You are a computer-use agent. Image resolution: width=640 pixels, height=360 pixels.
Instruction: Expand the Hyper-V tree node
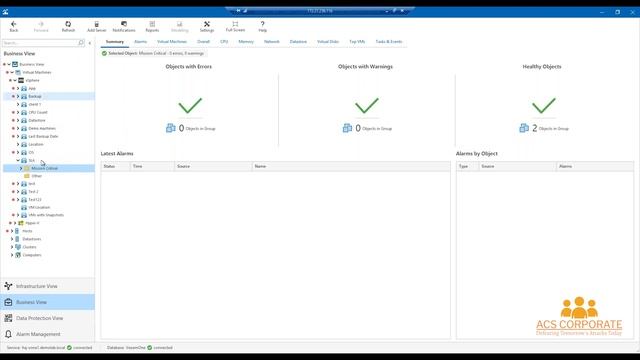pyautogui.click(x=15, y=223)
